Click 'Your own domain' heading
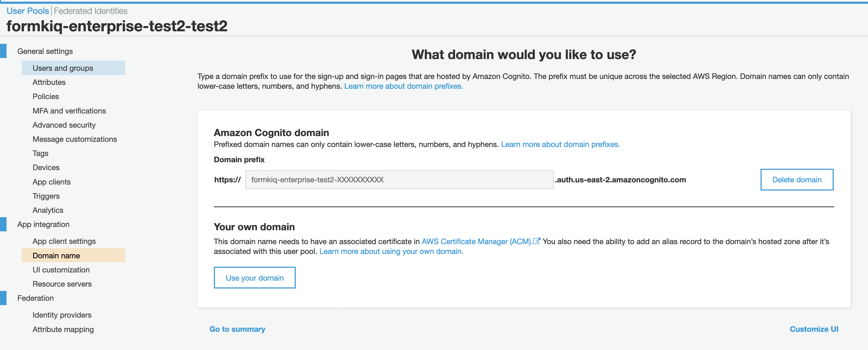This screenshot has width=868, height=350. 254,227
